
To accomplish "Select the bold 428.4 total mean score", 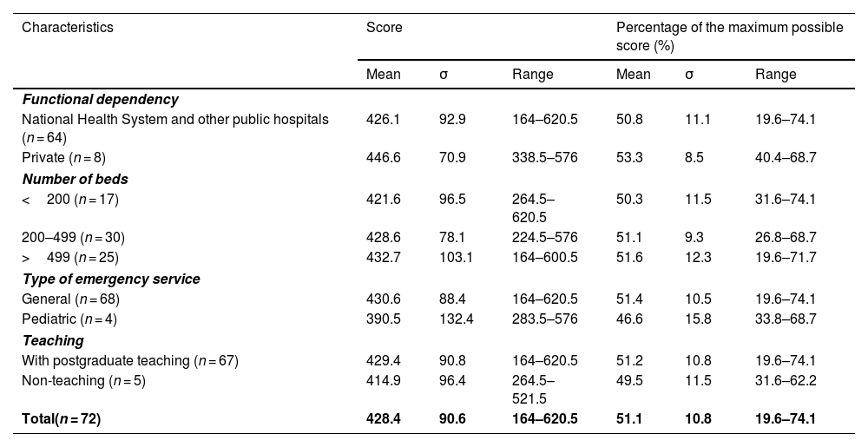I will click(384, 420).
